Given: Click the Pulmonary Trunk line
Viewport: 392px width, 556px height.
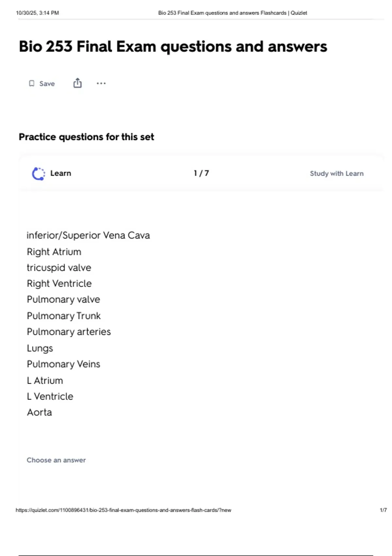Looking at the screenshot, I should (x=64, y=316).
